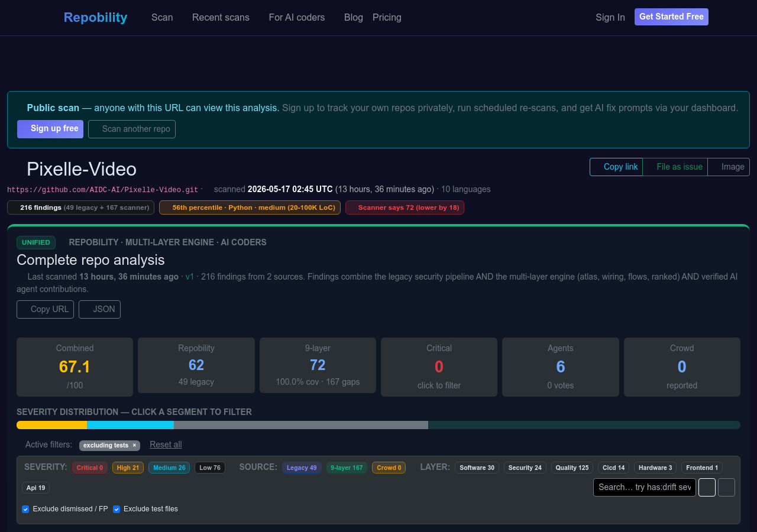Select the 9-layer 72 score card
This screenshot has width=757, height=532.
318,365
